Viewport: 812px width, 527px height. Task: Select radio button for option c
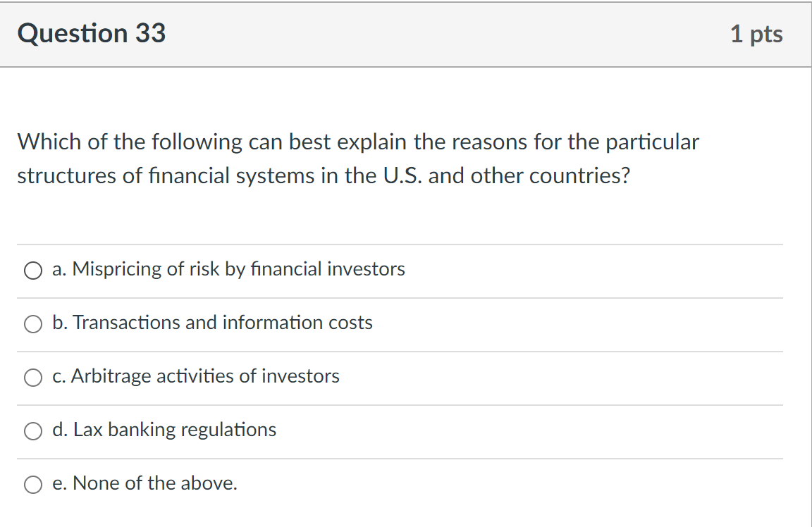coord(32,378)
